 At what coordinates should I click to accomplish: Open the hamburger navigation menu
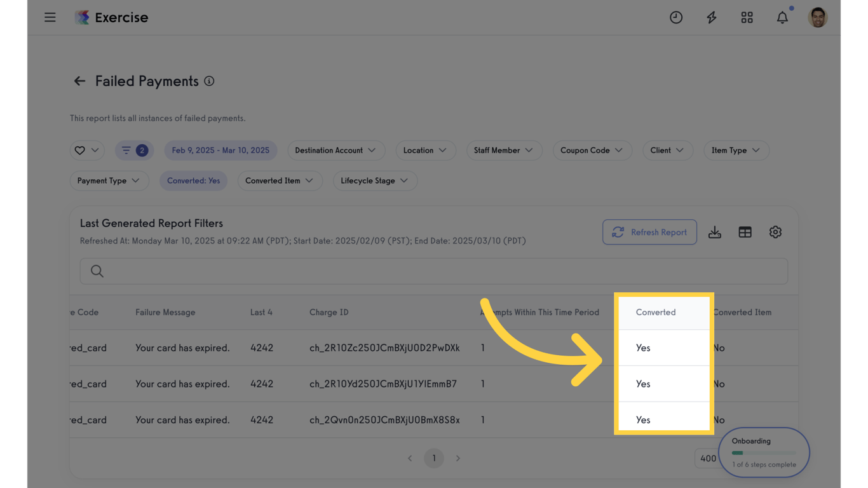click(50, 17)
